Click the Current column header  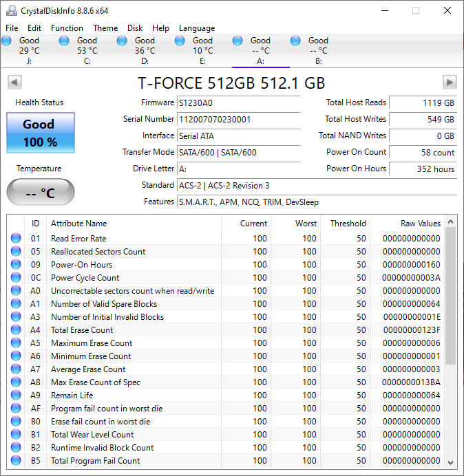pyautogui.click(x=246, y=224)
